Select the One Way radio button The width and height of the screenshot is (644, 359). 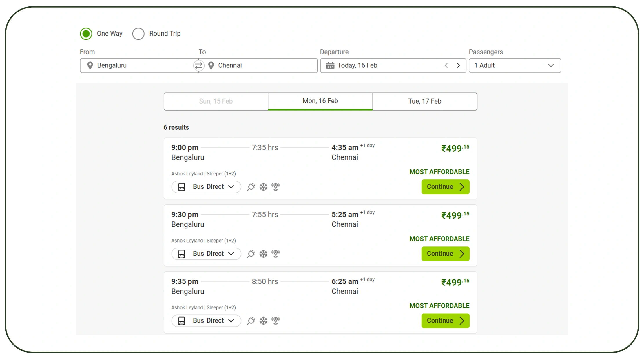[x=86, y=34]
